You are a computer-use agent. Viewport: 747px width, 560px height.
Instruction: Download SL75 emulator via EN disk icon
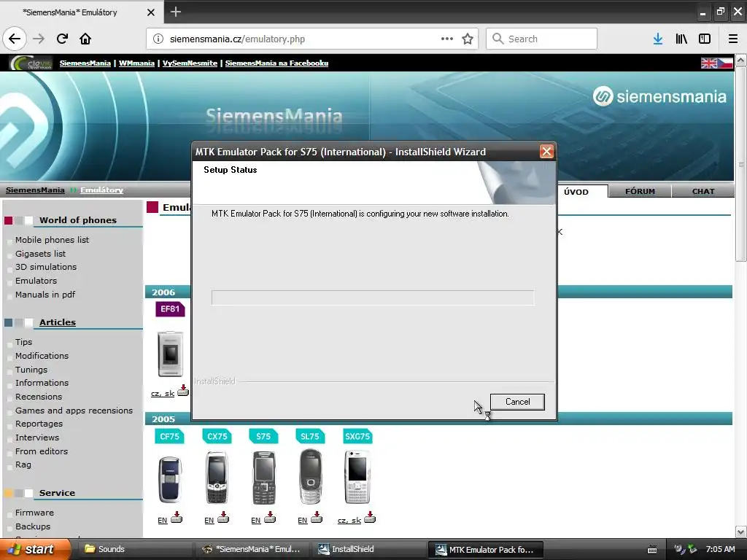pos(317,518)
